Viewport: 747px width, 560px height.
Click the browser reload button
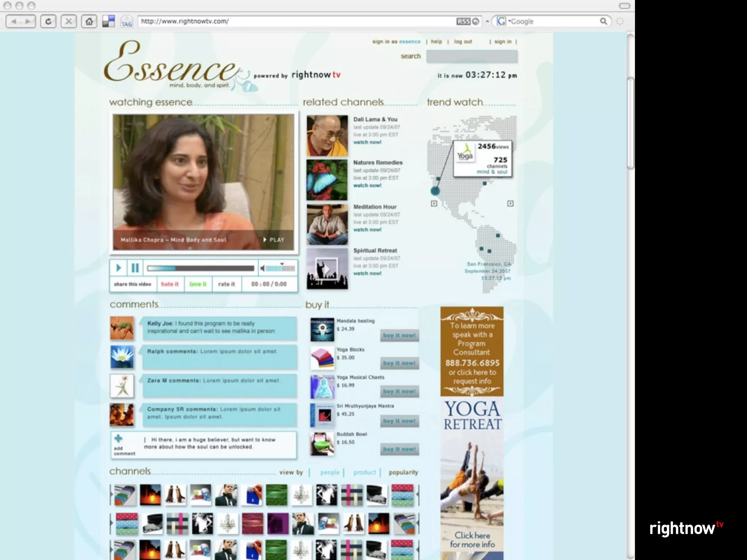[48, 22]
